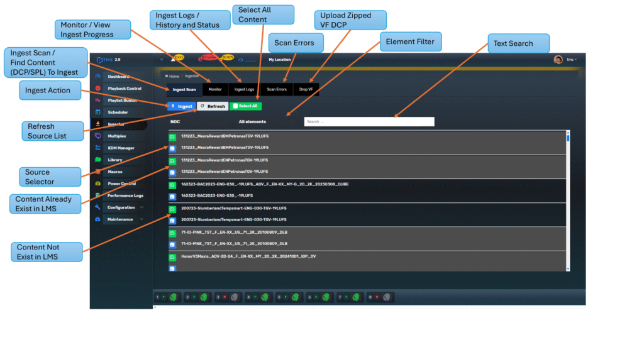Click the tms user avatar
This screenshot has height=362, width=644.
coord(558,60)
